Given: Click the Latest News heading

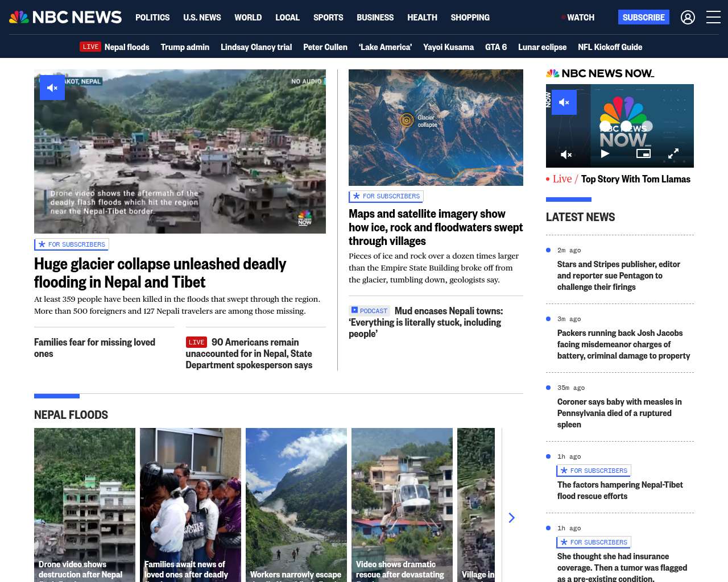Looking at the screenshot, I should click(580, 217).
